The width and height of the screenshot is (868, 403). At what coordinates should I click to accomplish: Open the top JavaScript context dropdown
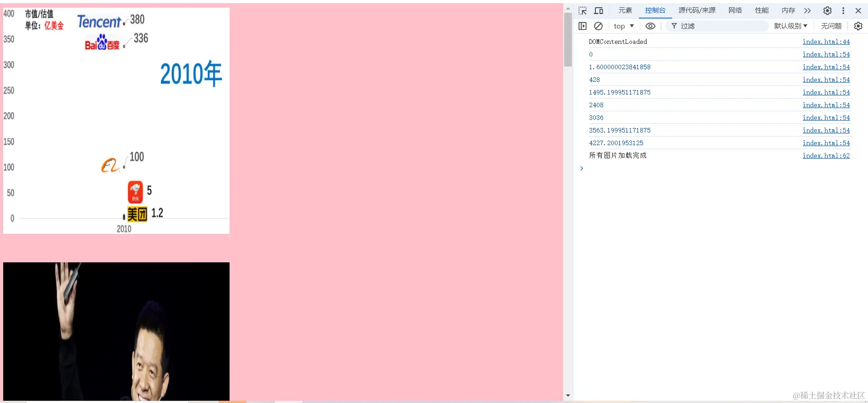pos(624,26)
